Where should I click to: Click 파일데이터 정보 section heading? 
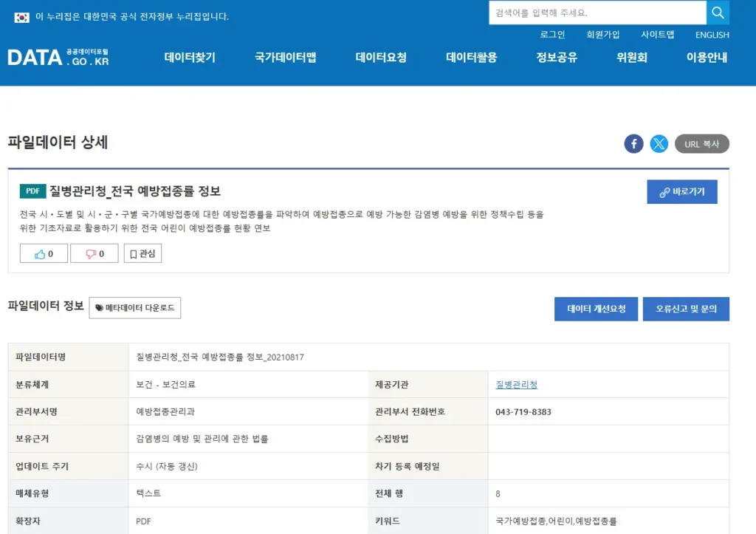tap(46, 306)
